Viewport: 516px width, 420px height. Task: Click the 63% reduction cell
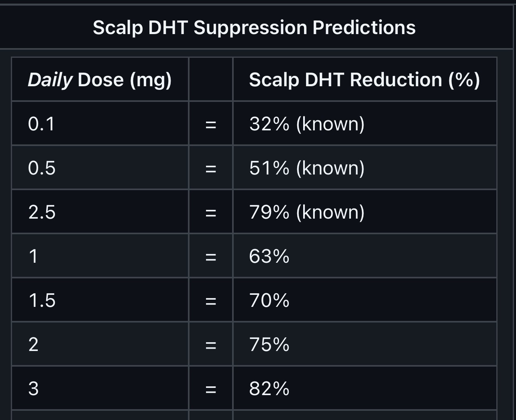click(x=365, y=256)
